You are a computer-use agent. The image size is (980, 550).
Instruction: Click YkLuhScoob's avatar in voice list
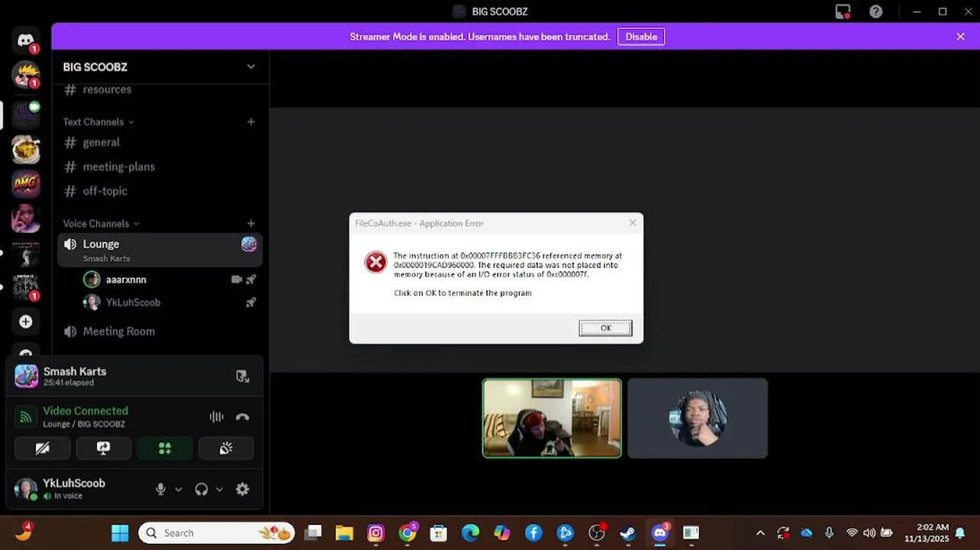pos(92,302)
